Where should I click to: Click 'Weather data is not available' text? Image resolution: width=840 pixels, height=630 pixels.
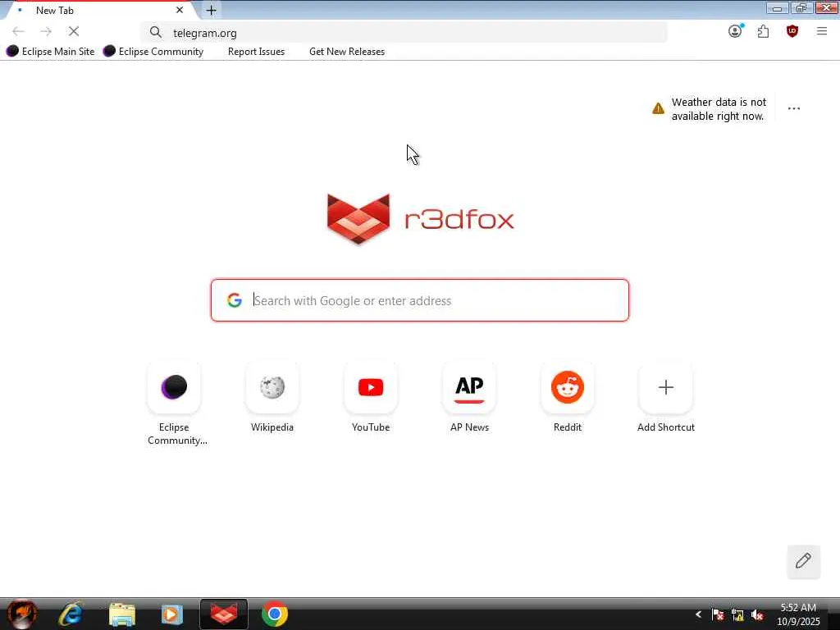[x=719, y=109]
